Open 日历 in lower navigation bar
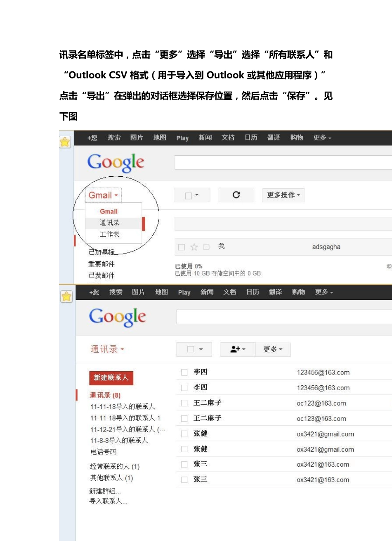This screenshot has width=392, height=555. point(253,292)
